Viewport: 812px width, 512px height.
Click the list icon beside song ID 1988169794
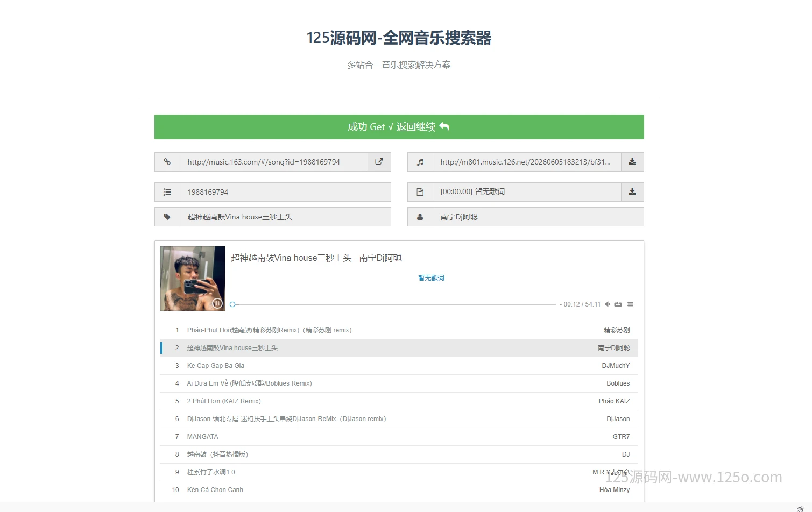pyautogui.click(x=167, y=192)
